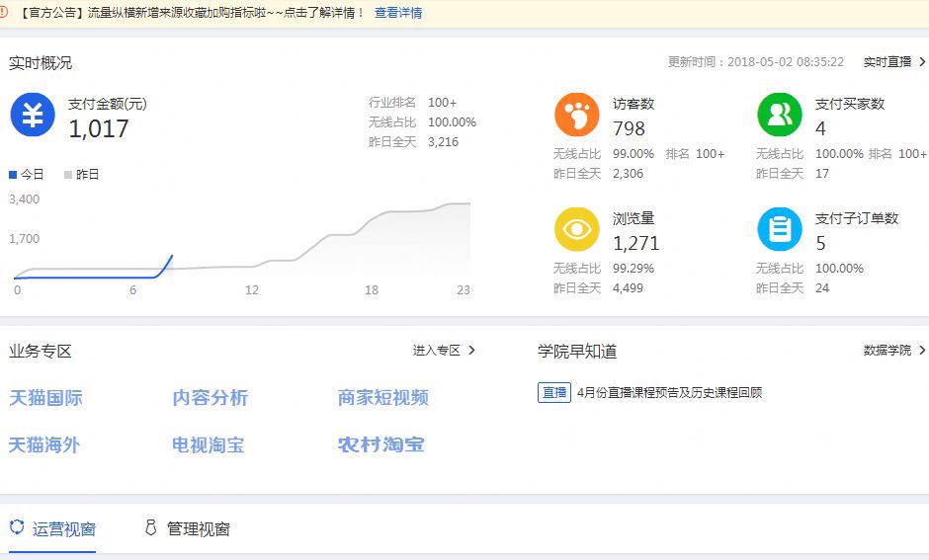Image resolution: width=929 pixels, height=560 pixels.
Task: Click the hour 18 mark on chart axis
Action: [x=372, y=290]
